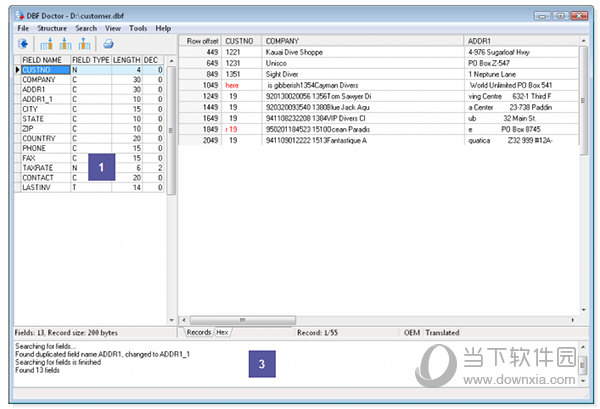This screenshot has width=600, height=409.
Task: Switch to the Records tab
Action: pyautogui.click(x=199, y=332)
